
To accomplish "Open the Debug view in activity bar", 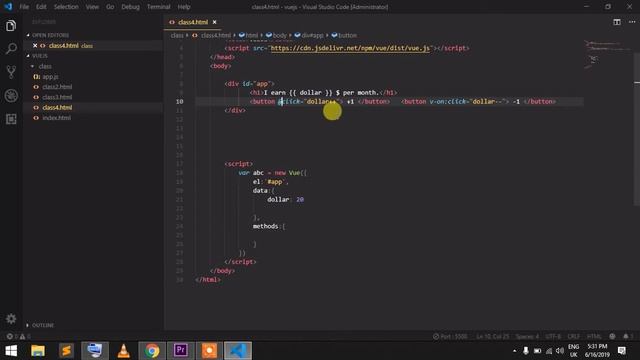I will (11, 96).
